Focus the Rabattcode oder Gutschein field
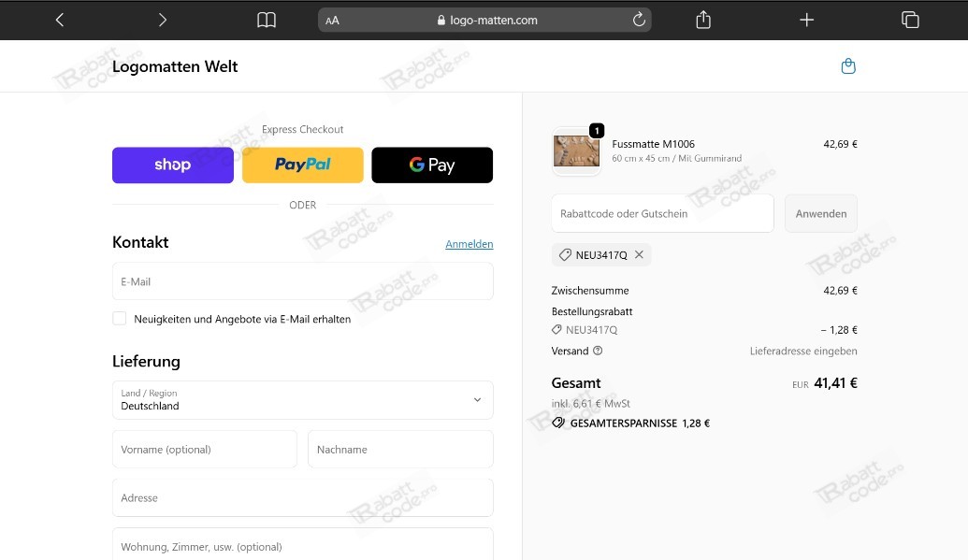This screenshot has height=560, width=968. pos(662,214)
